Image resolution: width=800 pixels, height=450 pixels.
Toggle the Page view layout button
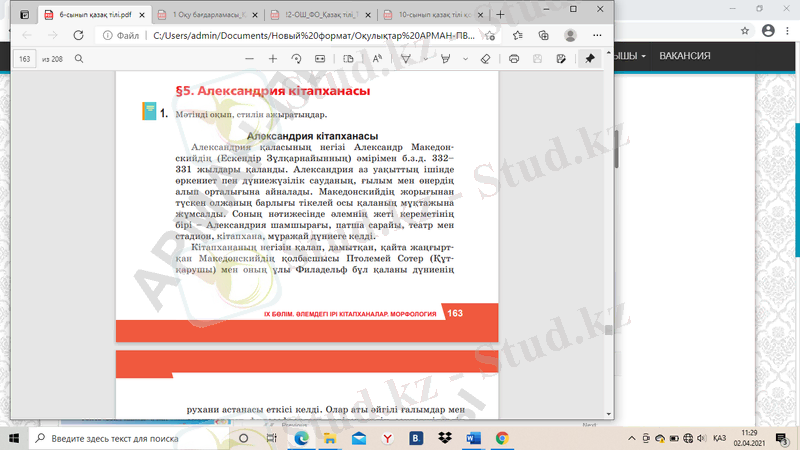pos(350,59)
